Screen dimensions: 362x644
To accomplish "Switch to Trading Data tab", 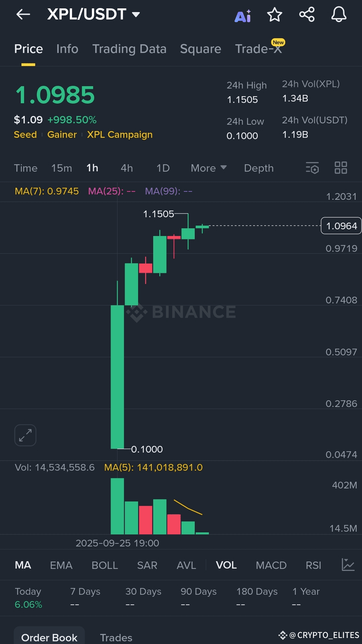I will click(129, 49).
